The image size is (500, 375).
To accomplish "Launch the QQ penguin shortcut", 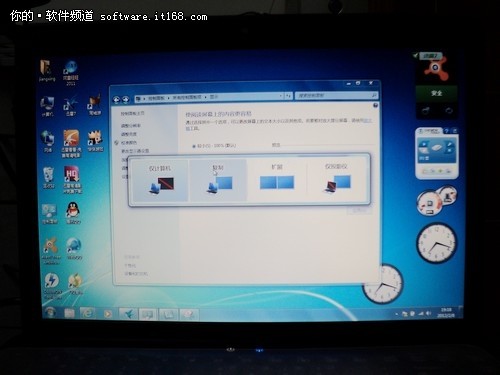I will pyautogui.click(x=73, y=213).
